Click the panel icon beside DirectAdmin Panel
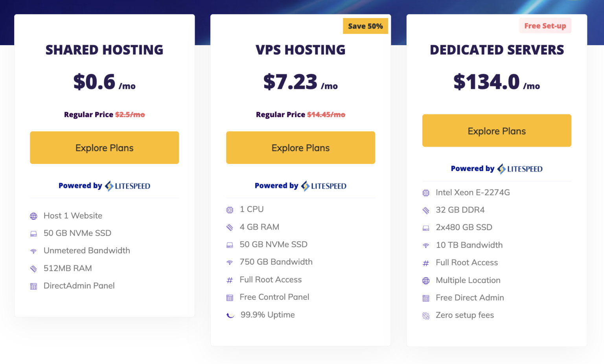The width and height of the screenshot is (604, 364). click(x=33, y=286)
